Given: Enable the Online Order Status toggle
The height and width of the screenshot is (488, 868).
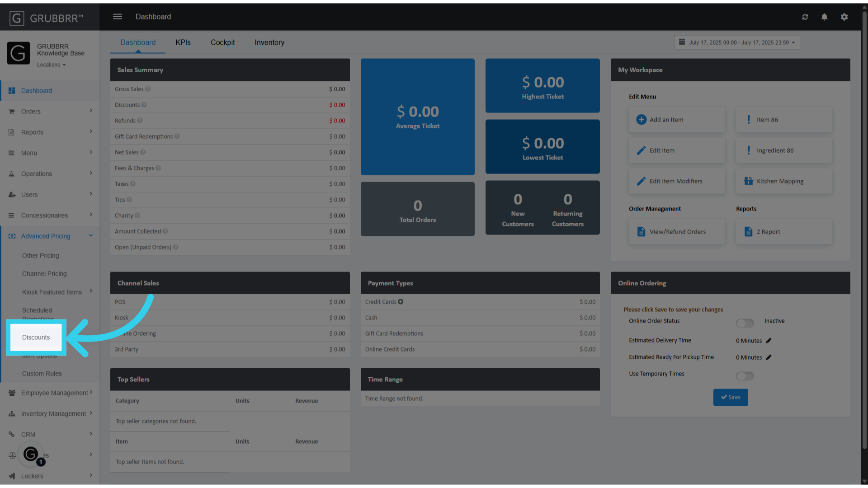Looking at the screenshot, I should click(x=745, y=323).
